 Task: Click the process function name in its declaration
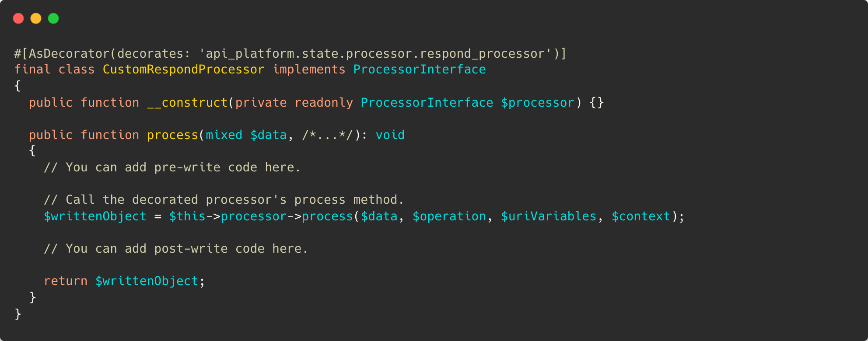click(x=172, y=135)
